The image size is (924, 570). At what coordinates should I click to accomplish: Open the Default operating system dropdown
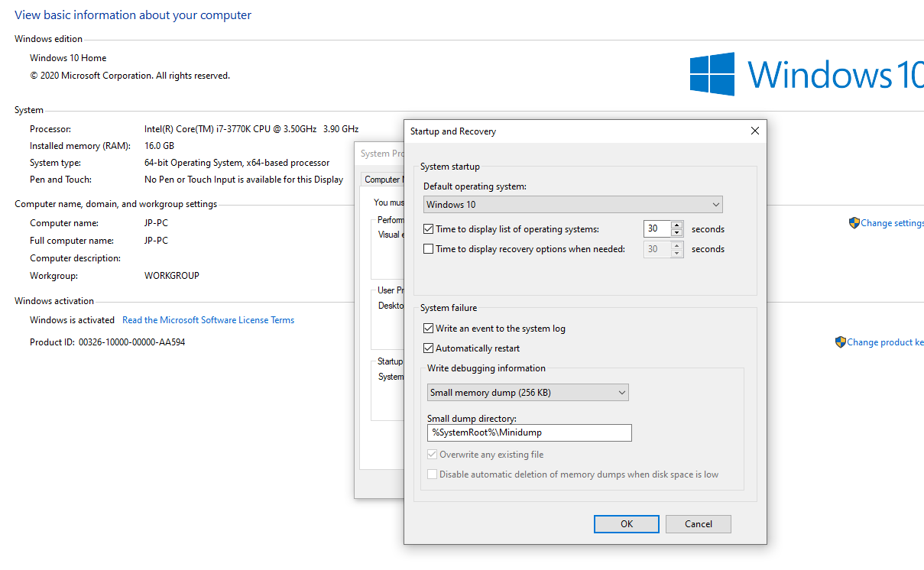573,205
